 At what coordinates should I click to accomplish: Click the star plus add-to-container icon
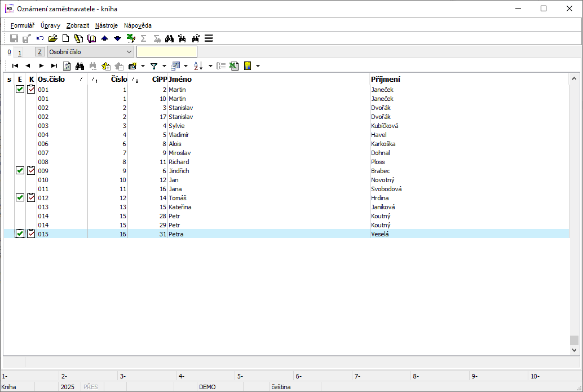coord(106,66)
